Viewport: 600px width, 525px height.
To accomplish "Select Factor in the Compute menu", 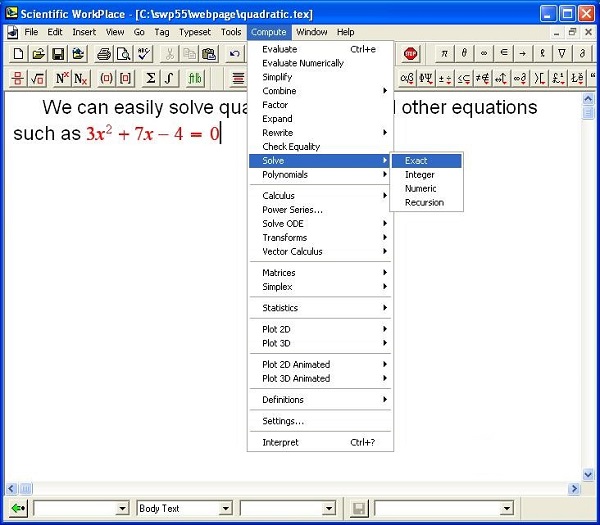I will (x=320, y=105).
